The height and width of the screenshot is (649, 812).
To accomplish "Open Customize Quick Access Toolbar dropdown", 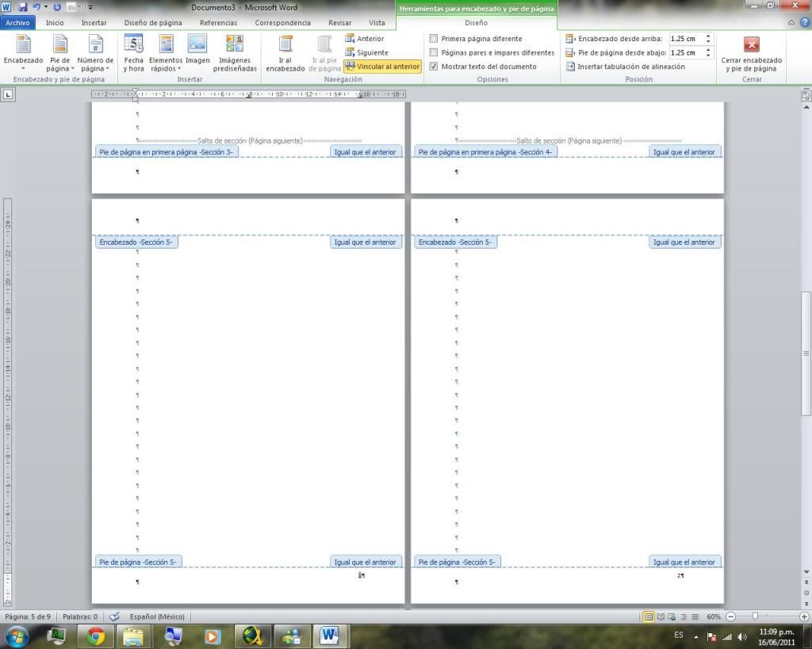I will coord(90,7).
